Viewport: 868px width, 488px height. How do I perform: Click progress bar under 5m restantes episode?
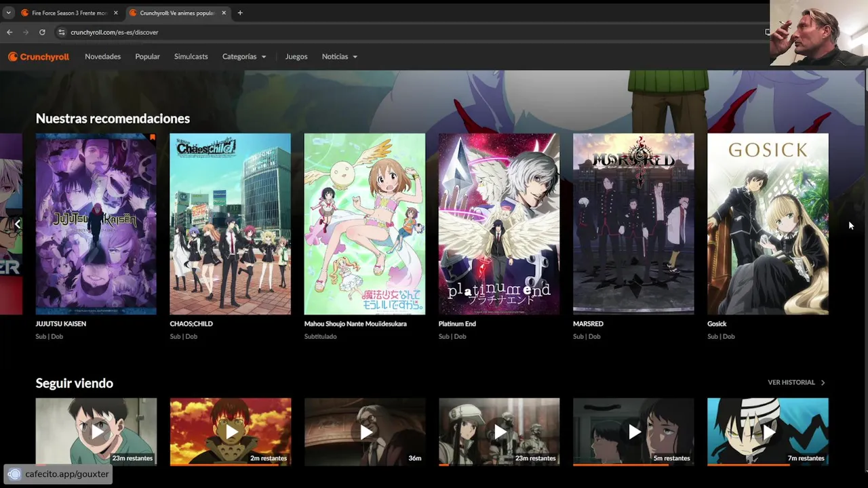pyautogui.click(x=633, y=465)
